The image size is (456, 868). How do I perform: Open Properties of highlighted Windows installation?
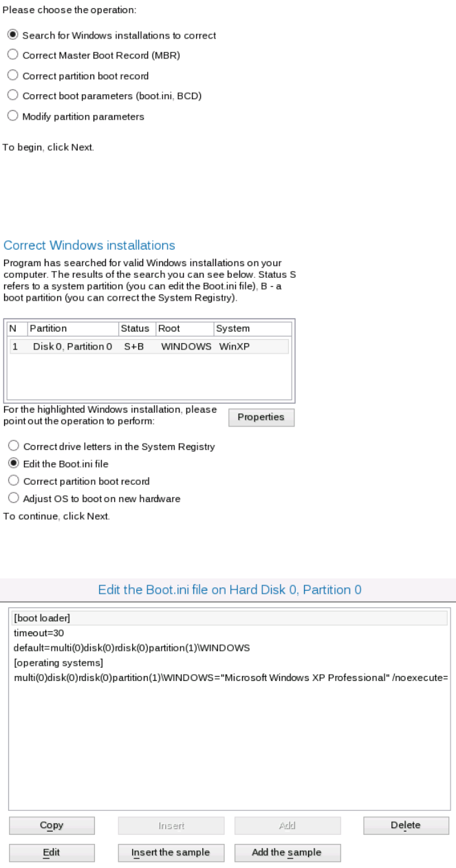pos(261,417)
